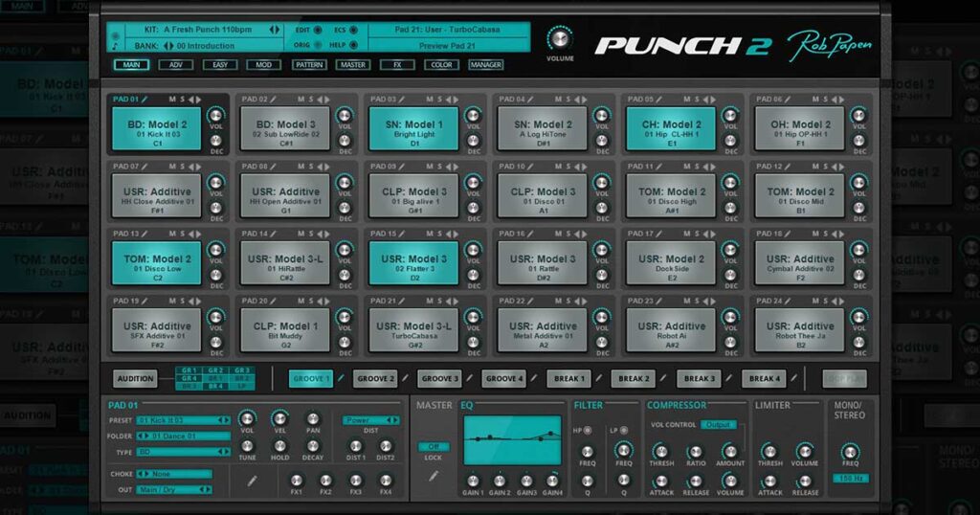Click the pencil icon on PAD 08 header
Screen dimensions: 980x515
(273, 167)
